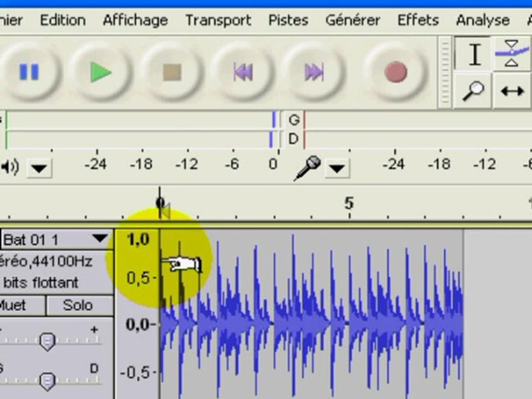Start playback with the green Play button
This screenshot has height=399, width=532.
coord(100,72)
